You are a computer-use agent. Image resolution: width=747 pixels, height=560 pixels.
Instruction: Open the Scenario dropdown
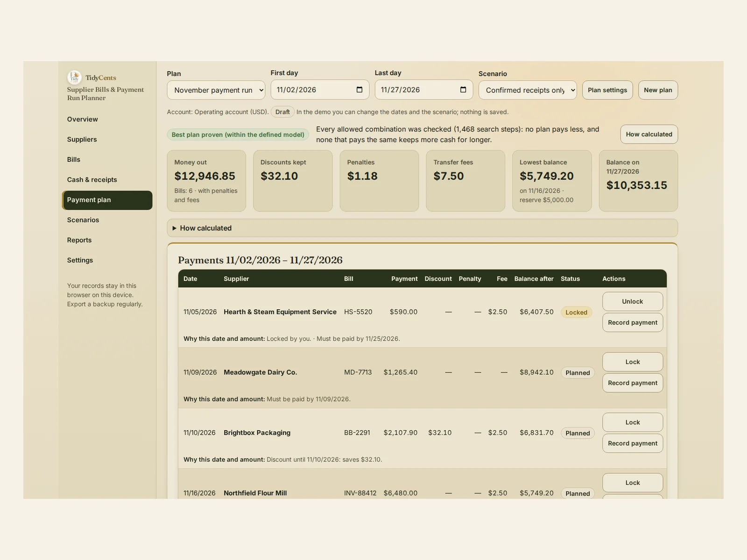coord(528,90)
